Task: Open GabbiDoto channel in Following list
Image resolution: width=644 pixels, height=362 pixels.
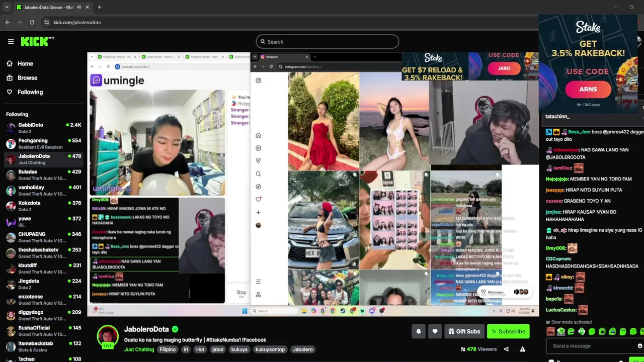Action: coord(43,128)
